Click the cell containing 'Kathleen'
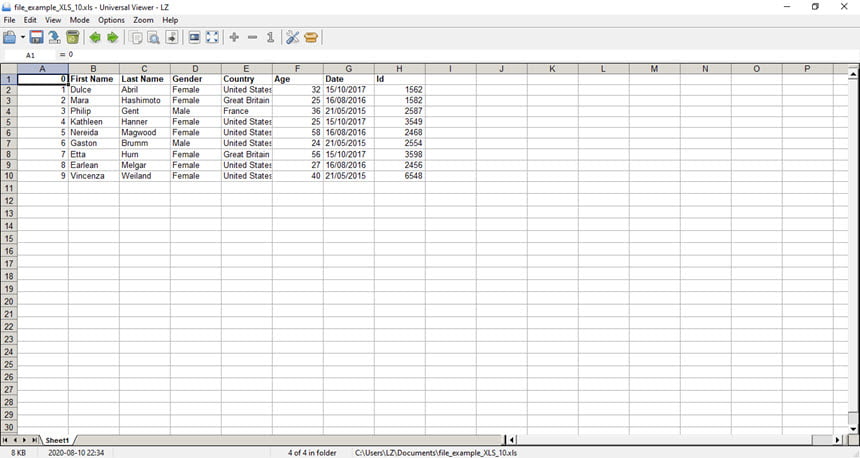Screen dimensions: 860x458 point(94,122)
